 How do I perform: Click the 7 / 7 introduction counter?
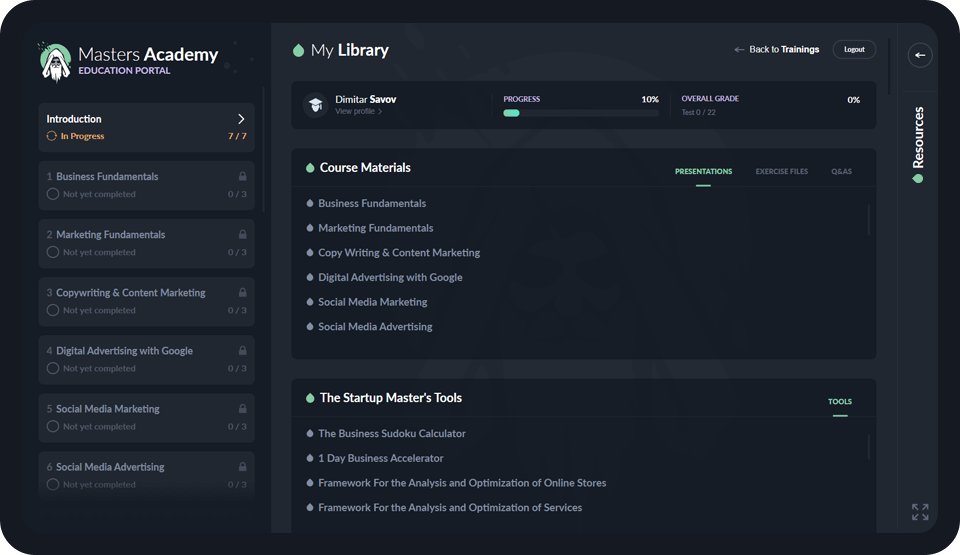click(x=237, y=136)
